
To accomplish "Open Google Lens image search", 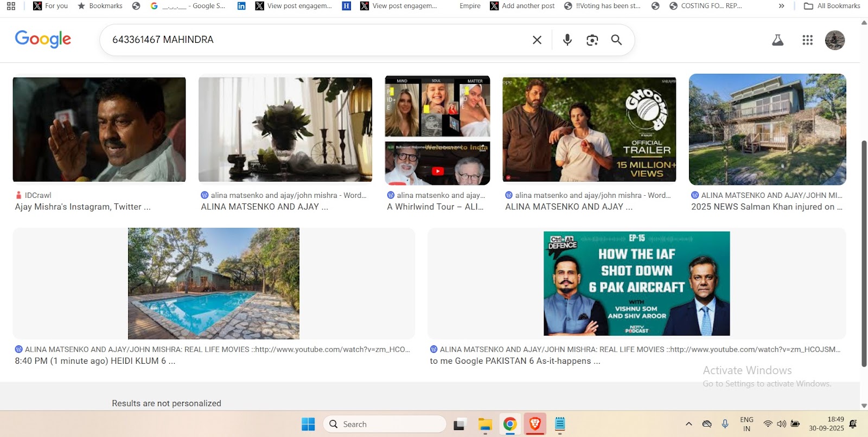I will tap(592, 40).
